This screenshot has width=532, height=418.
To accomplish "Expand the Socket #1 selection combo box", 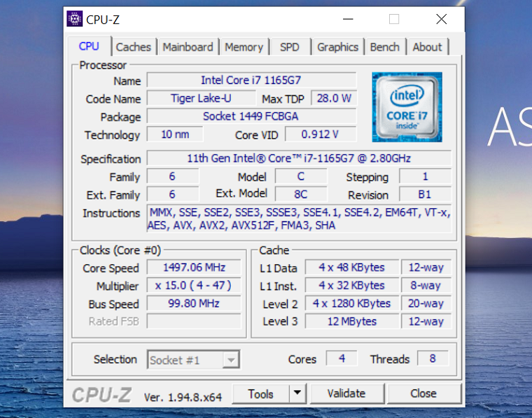I will point(193,360).
